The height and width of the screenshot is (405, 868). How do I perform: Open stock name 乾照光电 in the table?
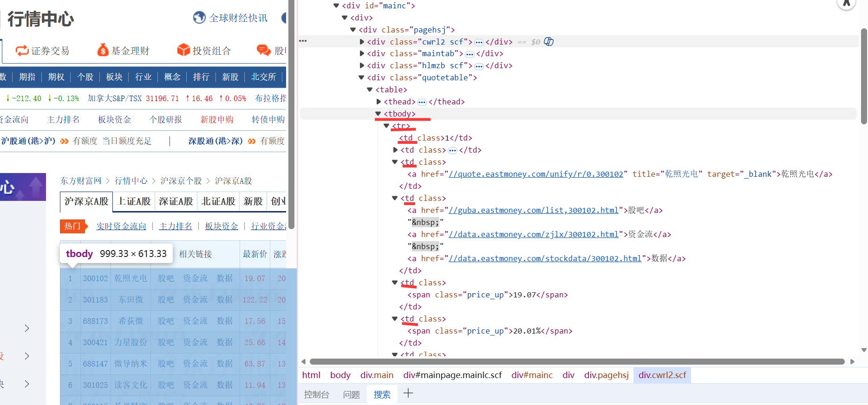click(x=131, y=278)
